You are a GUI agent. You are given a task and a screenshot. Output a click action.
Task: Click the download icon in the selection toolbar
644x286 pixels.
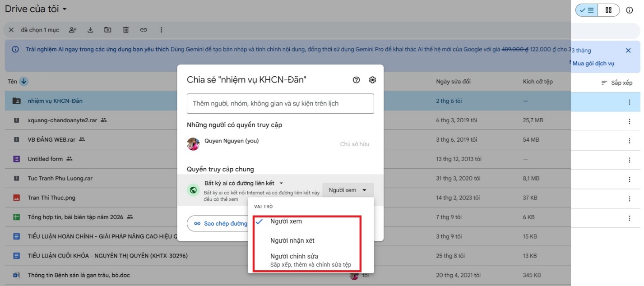tap(90, 30)
